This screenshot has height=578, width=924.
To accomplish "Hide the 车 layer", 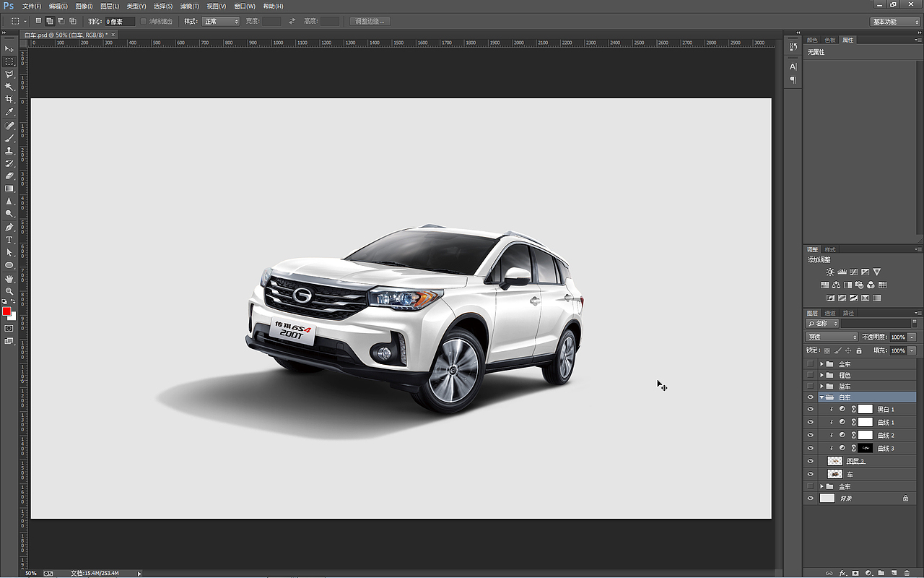I will pyautogui.click(x=810, y=474).
